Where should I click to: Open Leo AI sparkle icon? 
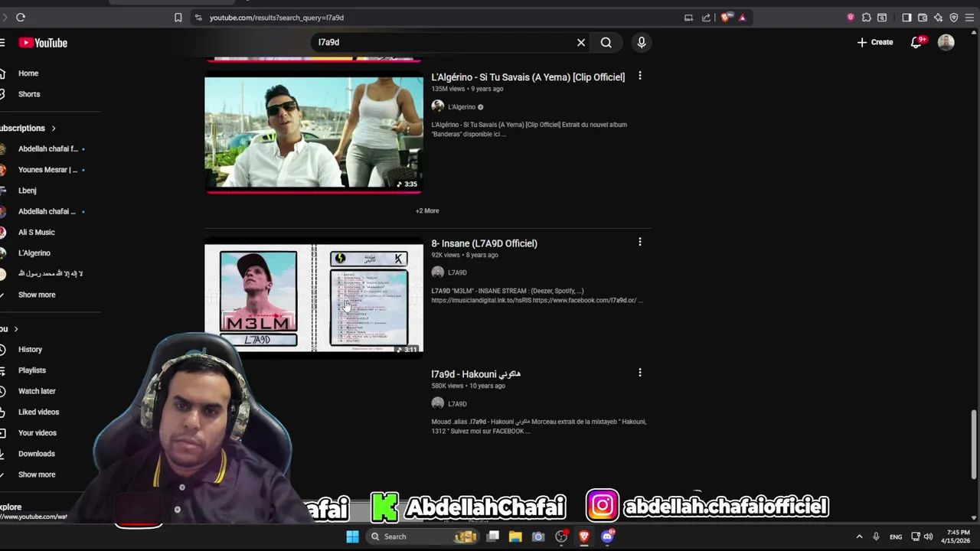pyautogui.click(x=938, y=17)
